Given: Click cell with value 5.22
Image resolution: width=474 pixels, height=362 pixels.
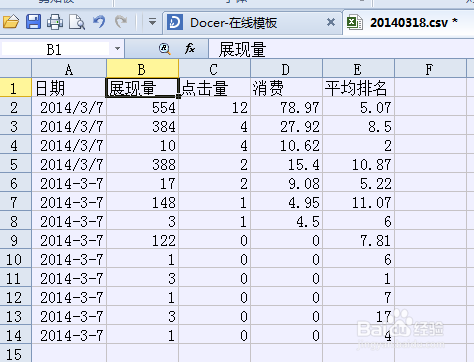Looking at the screenshot, I should pyautogui.click(x=358, y=183).
